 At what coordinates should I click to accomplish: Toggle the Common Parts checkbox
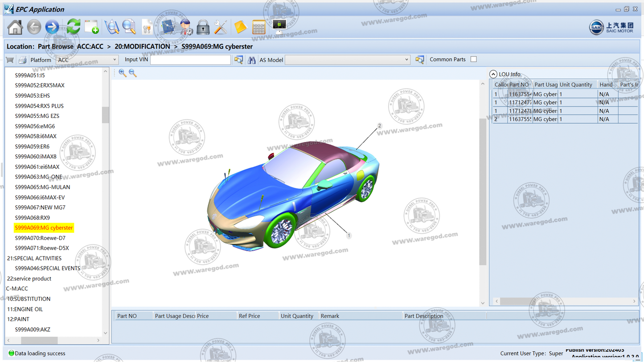click(474, 59)
